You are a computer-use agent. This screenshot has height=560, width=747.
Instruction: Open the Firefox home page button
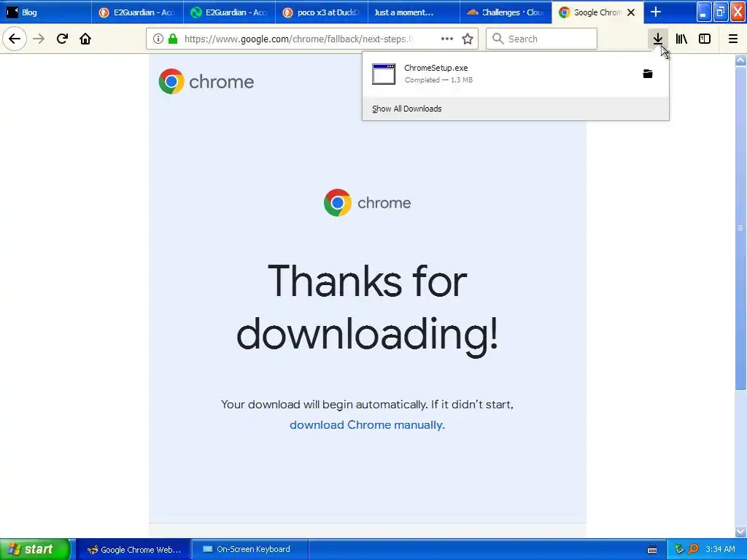click(85, 39)
